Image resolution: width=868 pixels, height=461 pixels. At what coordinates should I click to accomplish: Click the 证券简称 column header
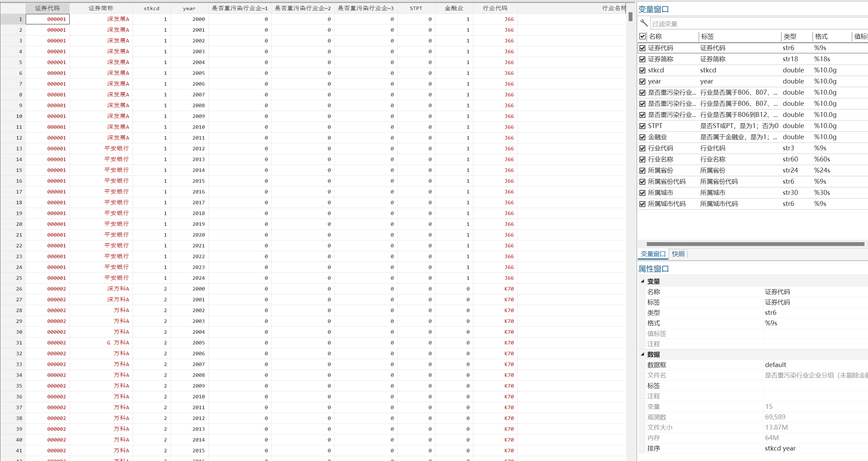click(101, 8)
